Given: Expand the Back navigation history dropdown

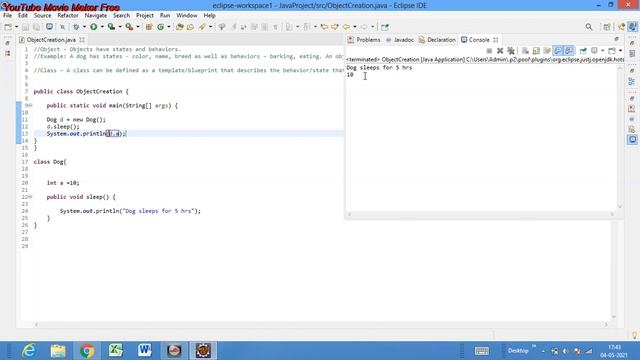Looking at the screenshot, I should click(x=355, y=27).
